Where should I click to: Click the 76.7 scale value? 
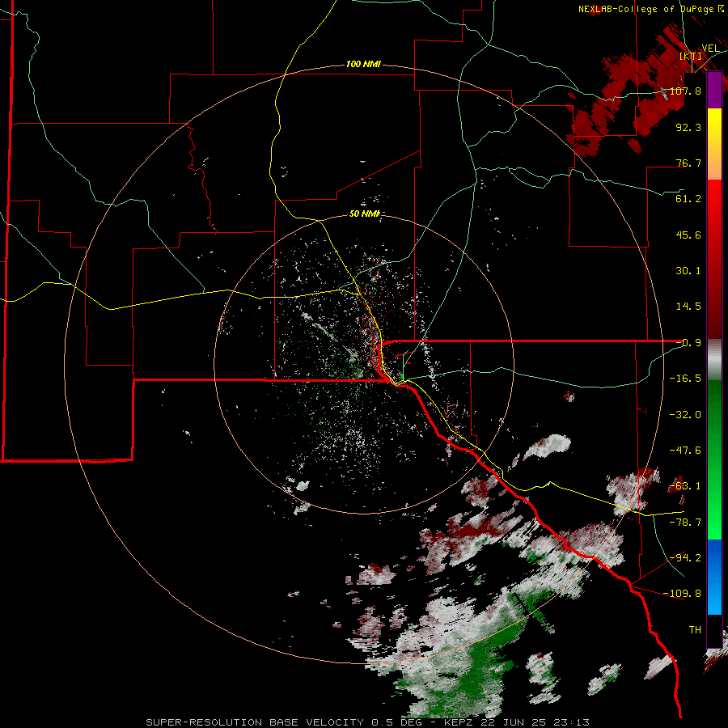pos(688,163)
